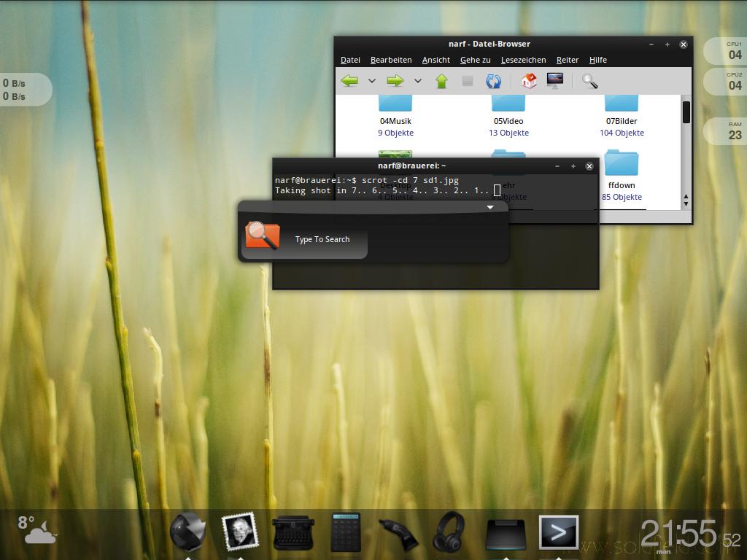Open the Ansicht menu
This screenshot has height=560, width=747.
click(x=436, y=60)
